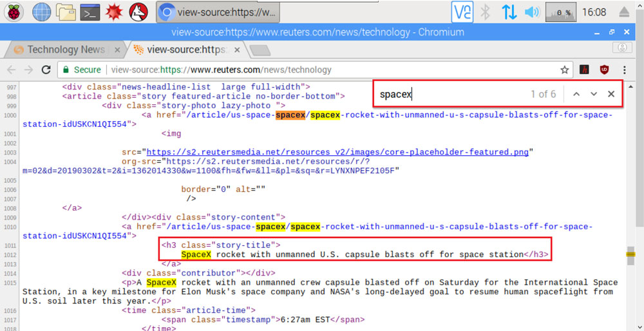
Task: Go to the previous find match
Action: (576, 94)
